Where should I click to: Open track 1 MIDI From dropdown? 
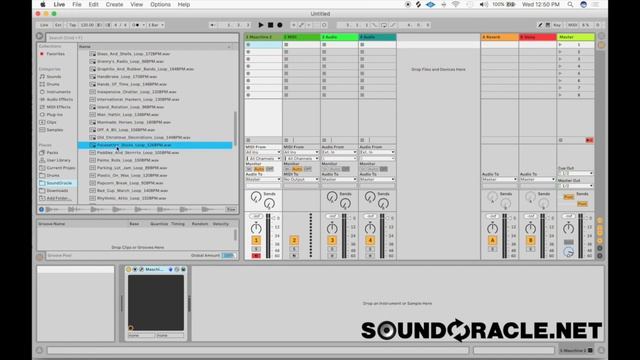[x=263, y=152]
